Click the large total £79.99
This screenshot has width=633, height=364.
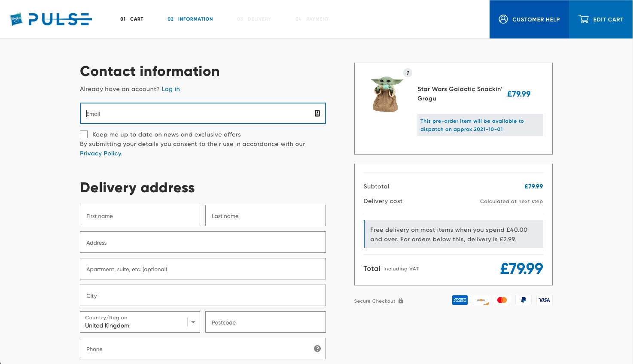click(x=521, y=269)
